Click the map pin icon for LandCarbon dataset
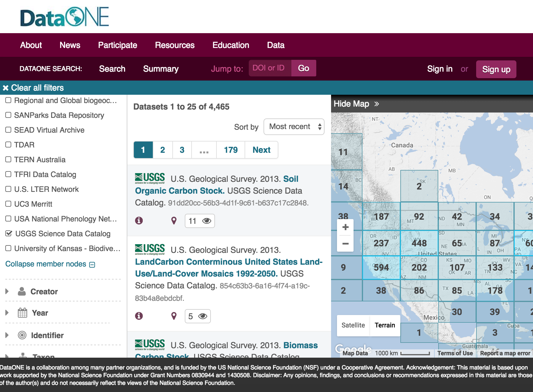Viewport: 533px width, 392px height. pos(174,316)
